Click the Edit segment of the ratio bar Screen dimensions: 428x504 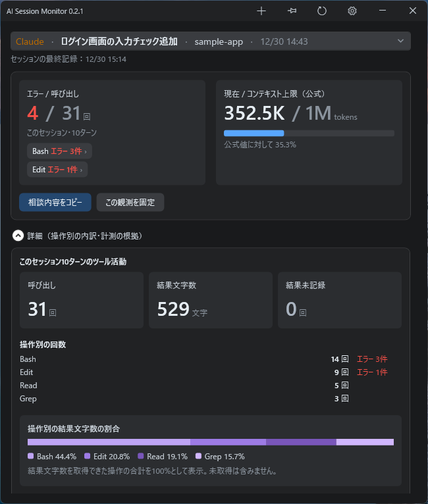pos(228,442)
